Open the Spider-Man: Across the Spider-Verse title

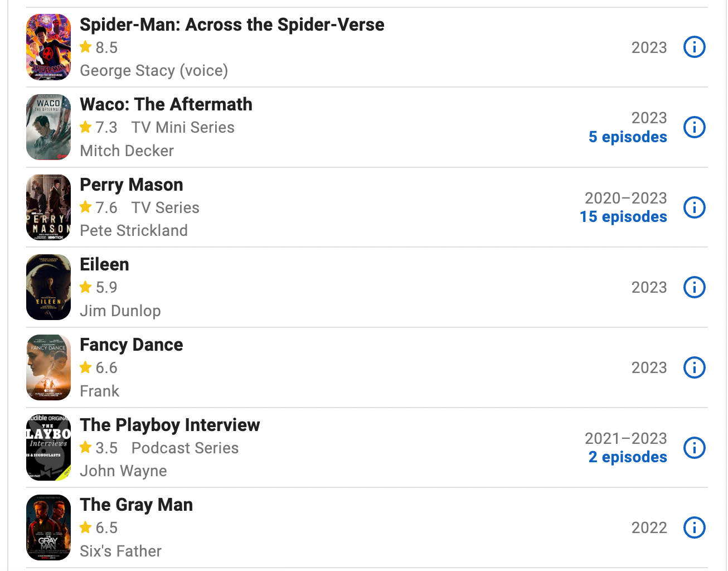(x=232, y=25)
